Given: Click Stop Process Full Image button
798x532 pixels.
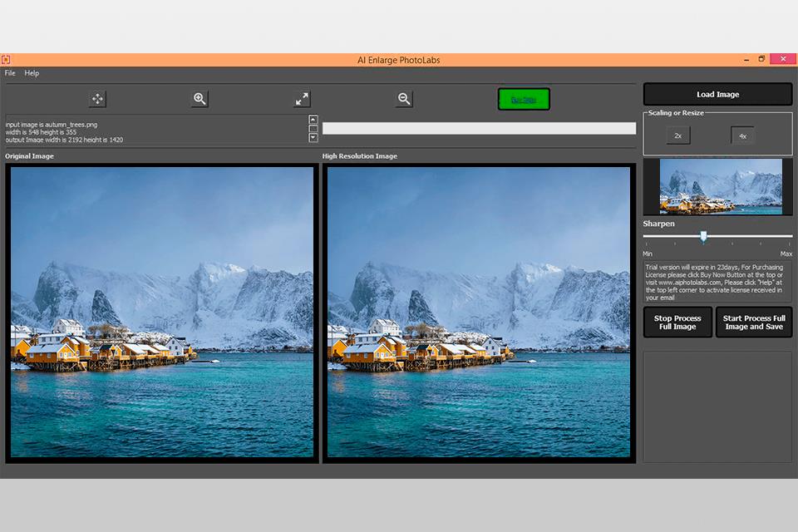Looking at the screenshot, I should click(x=677, y=323).
